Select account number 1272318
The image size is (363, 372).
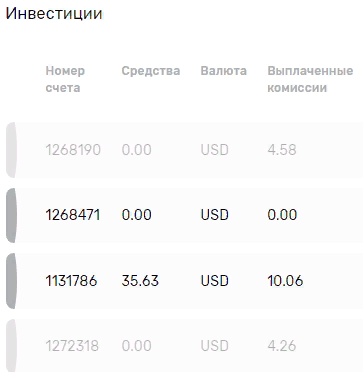pos(72,346)
